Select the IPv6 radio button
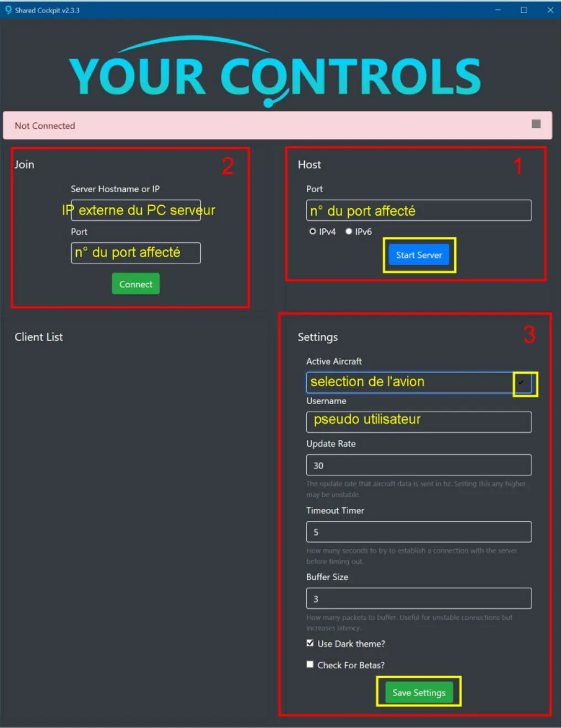The image size is (562, 728). (349, 232)
